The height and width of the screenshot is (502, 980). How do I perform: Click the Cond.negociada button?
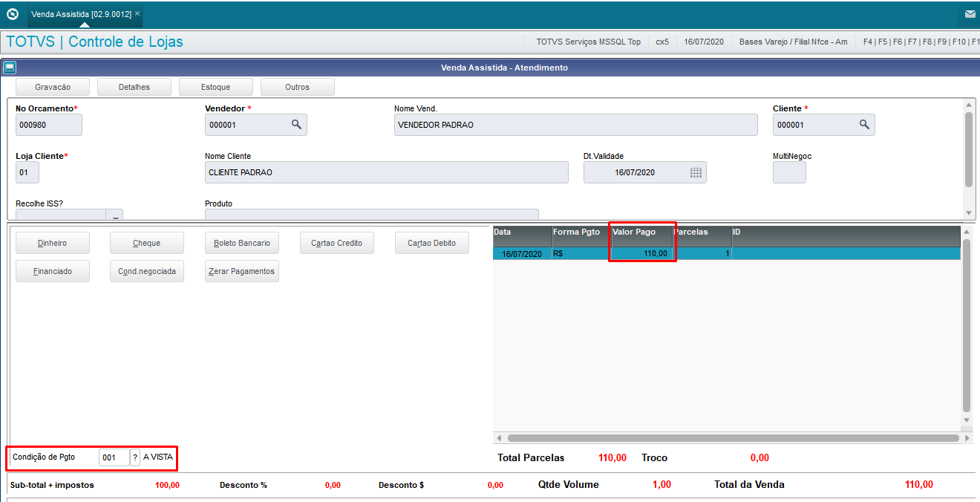147,271
